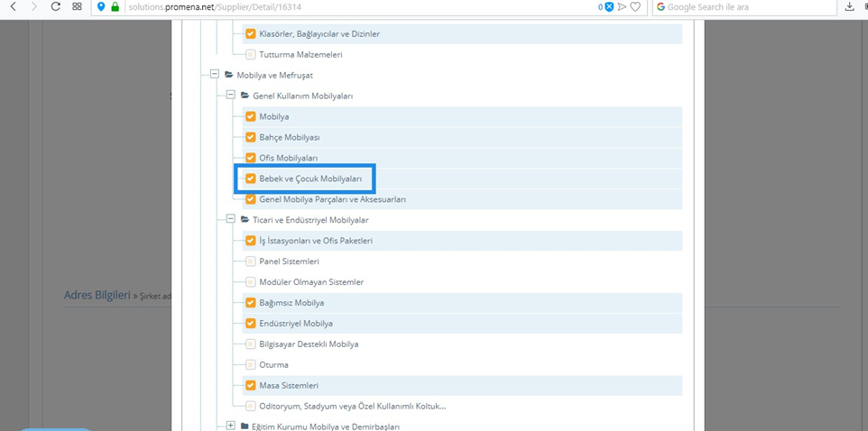Viewport: 868px width, 431px height.
Task: Go back with browser back arrow
Action: pos(14,6)
